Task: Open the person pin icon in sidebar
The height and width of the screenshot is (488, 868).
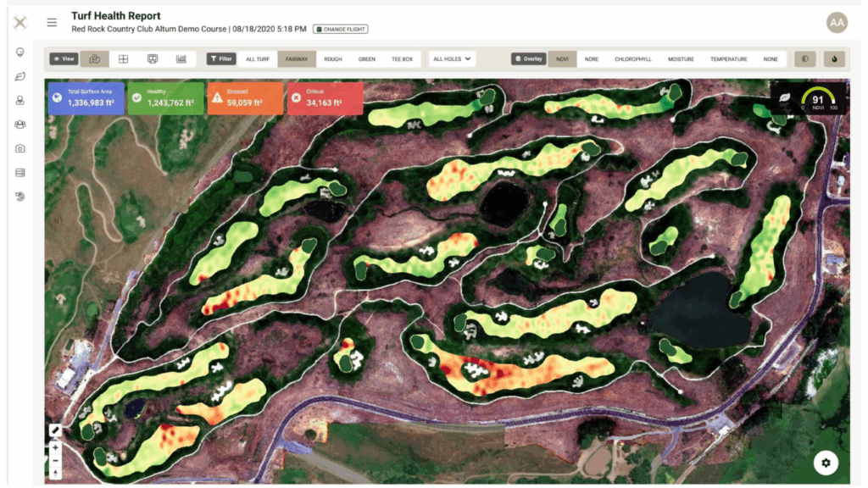Action: pos(19,100)
